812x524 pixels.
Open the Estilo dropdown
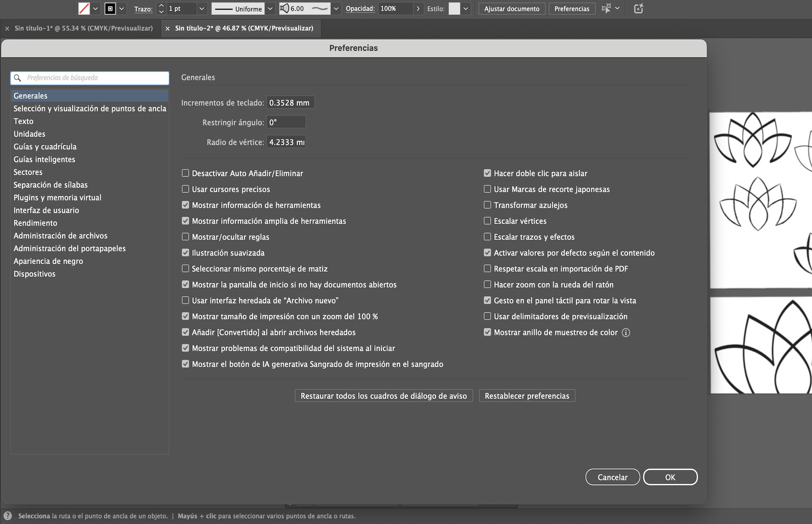[465, 8]
